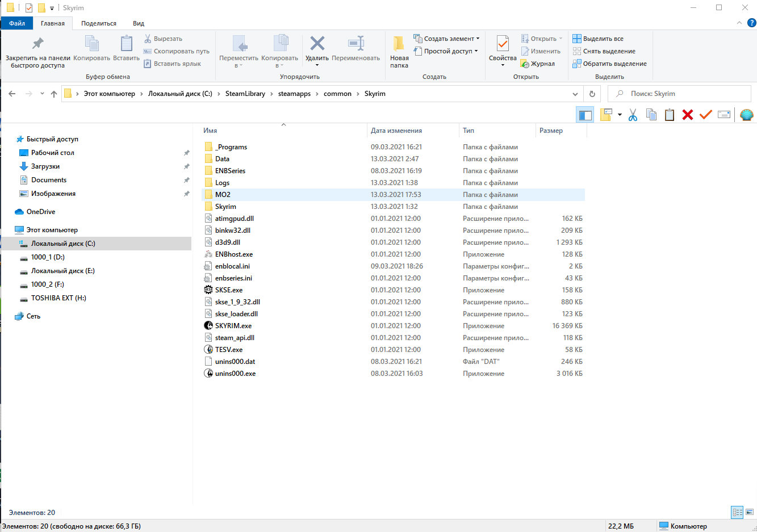Image resolution: width=757 pixels, height=532 pixels.
Task: Click the orange checkmark properties icon
Action: (x=706, y=115)
